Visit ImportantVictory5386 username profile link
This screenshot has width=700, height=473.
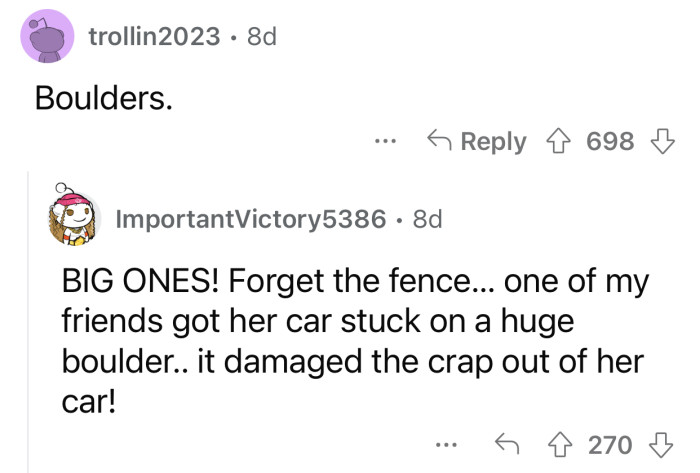(251, 219)
